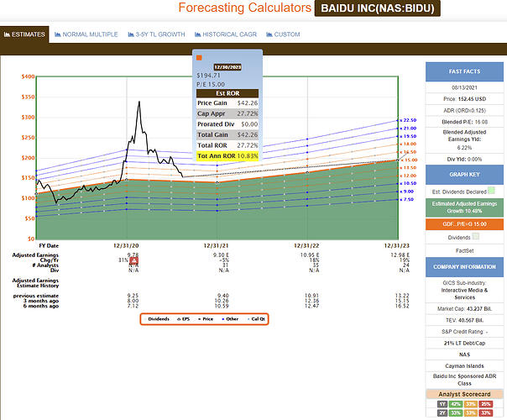The width and height of the screenshot is (507, 420).
Task: Click the x 7.50 multiple label
Action: pos(407,199)
